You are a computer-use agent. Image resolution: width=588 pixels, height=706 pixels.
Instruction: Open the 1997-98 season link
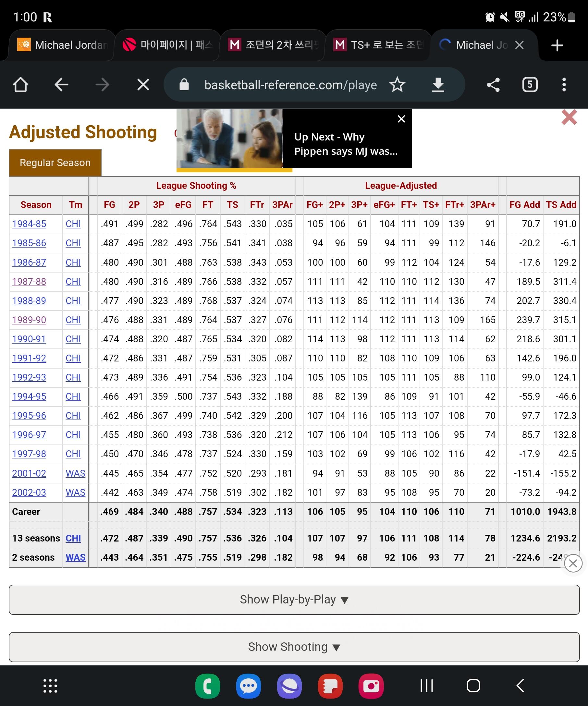pos(29,454)
